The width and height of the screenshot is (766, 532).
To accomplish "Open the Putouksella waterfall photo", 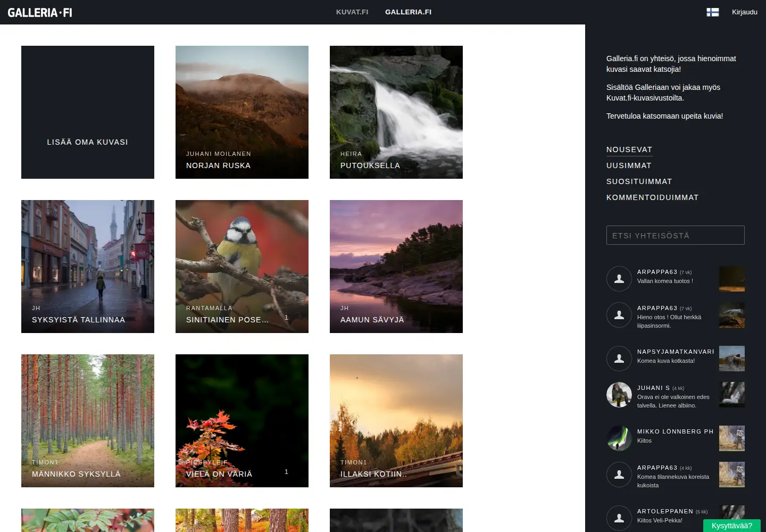I will click(396, 112).
